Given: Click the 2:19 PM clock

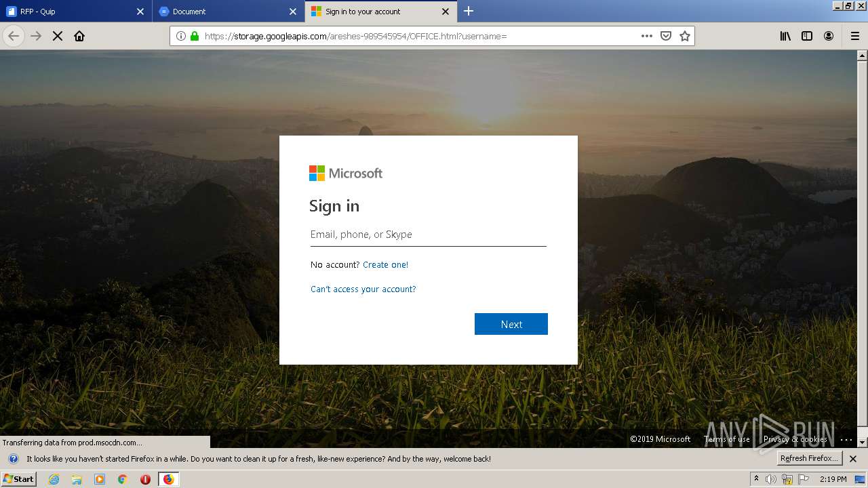Looking at the screenshot, I should pos(833,479).
